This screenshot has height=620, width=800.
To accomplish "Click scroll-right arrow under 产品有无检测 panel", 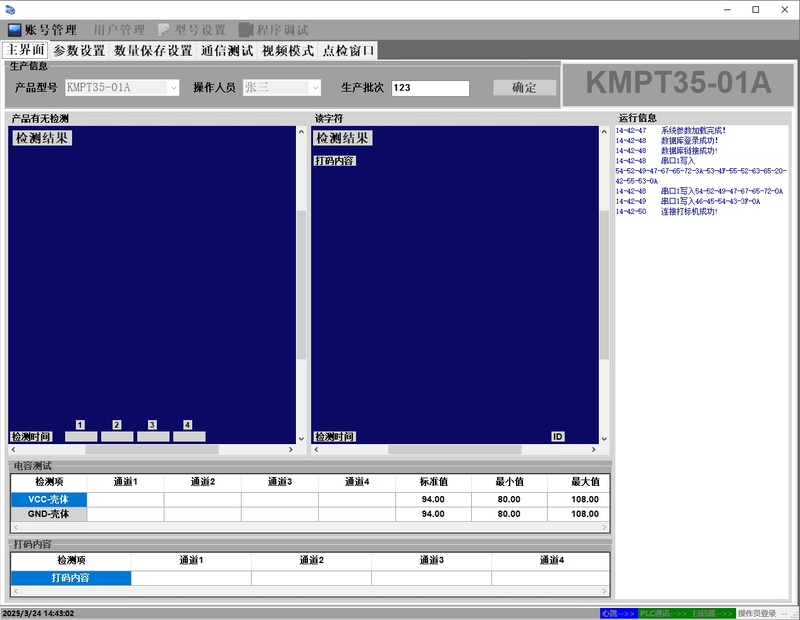I will 291,450.
